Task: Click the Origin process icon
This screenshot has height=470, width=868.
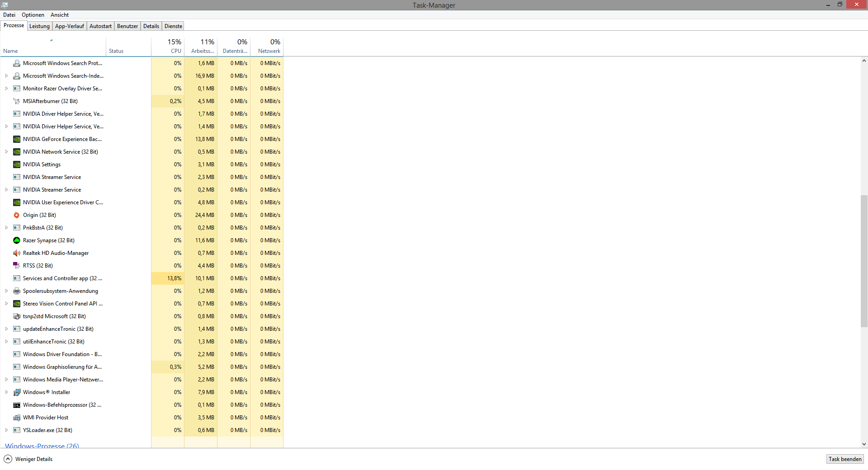Action: click(x=17, y=215)
